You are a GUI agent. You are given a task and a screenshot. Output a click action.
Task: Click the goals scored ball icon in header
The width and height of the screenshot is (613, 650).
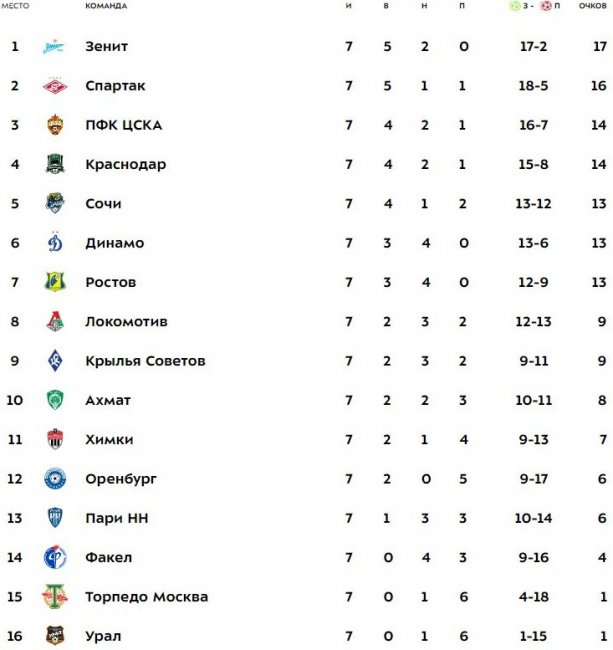click(515, 6)
